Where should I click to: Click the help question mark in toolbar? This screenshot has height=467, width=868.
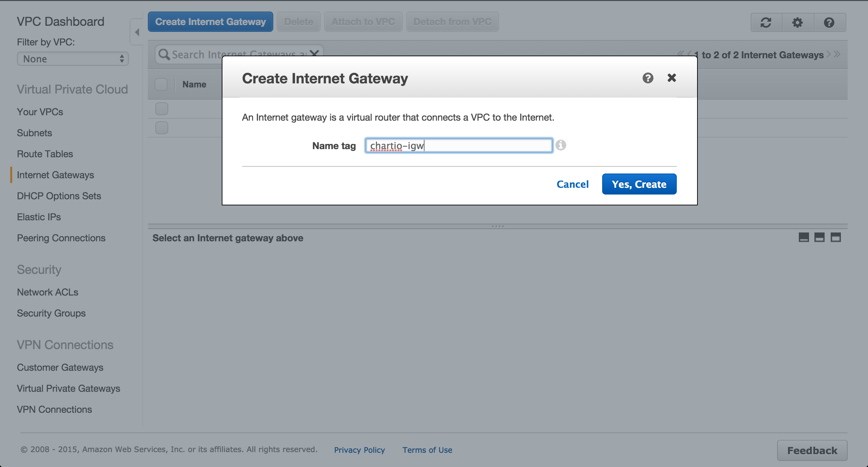829,23
